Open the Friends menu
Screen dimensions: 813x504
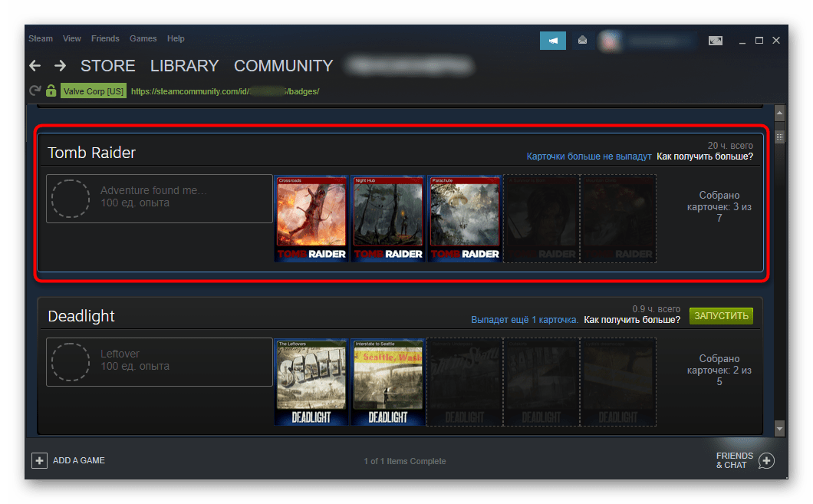pos(105,38)
